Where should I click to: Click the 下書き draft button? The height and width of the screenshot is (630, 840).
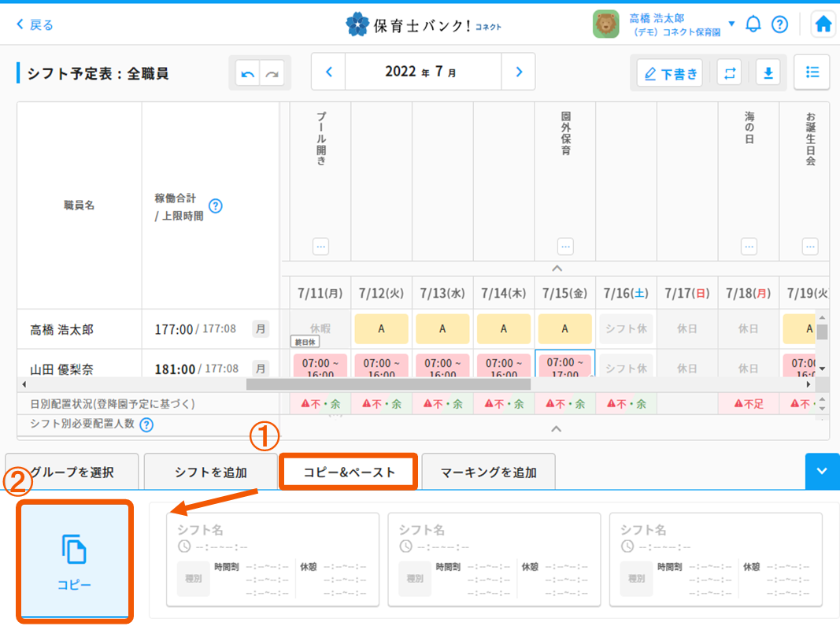(670, 73)
